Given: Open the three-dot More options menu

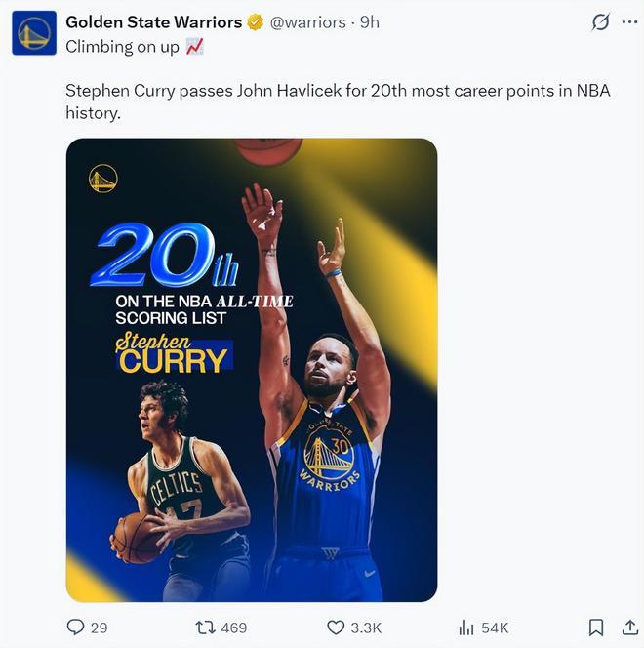Looking at the screenshot, I should pos(629,22).
